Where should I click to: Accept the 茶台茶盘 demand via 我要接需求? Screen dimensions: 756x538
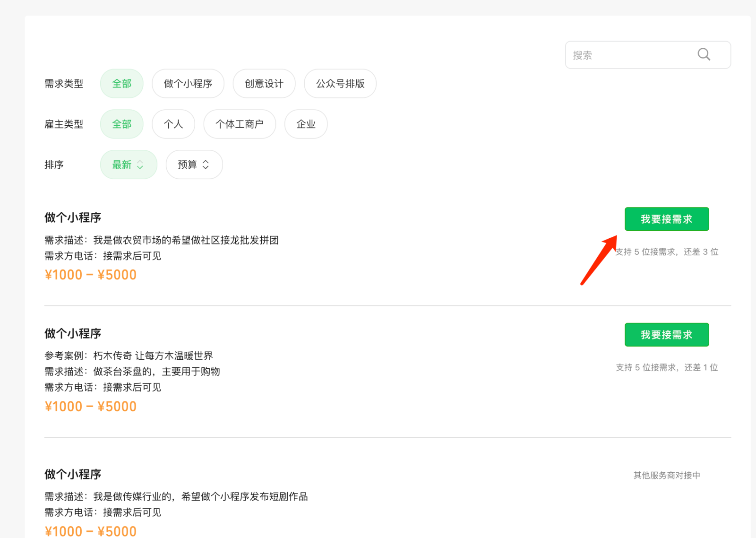point(667,335)
